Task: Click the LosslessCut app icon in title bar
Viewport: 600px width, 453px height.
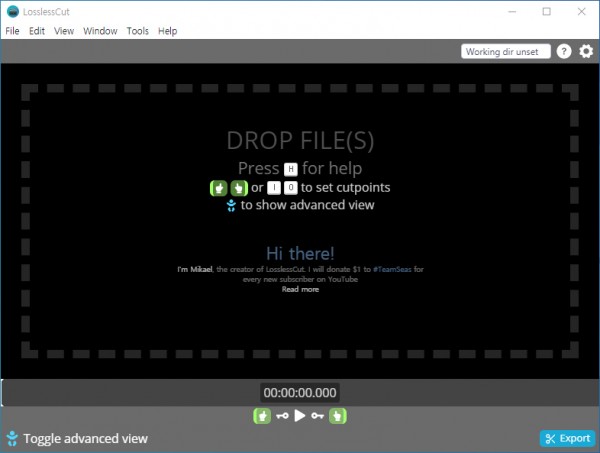Action: coord(13,11)
